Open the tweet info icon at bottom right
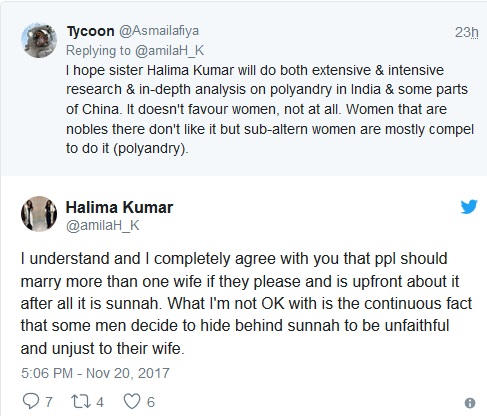Image resolution: width=487 pixels, height=416 pixels. [470, 403]
